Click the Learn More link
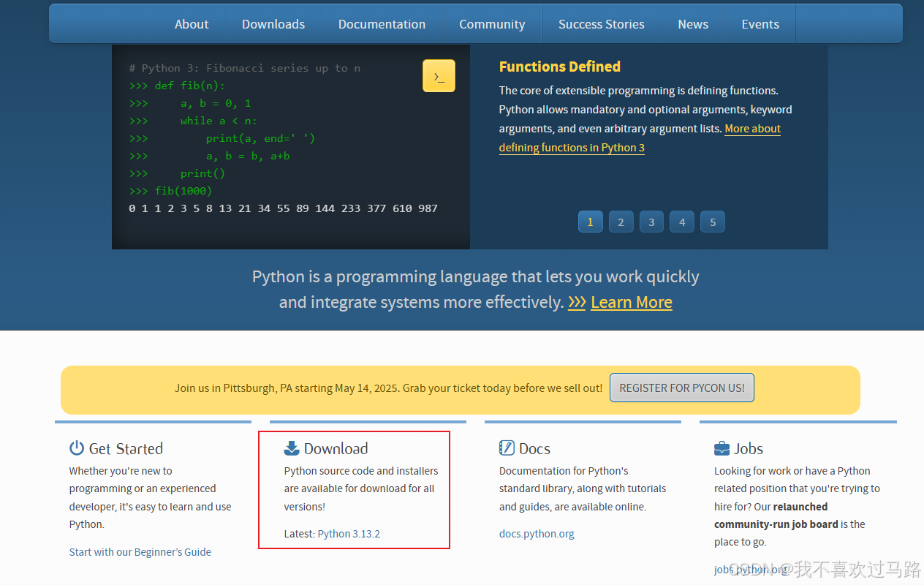This screenshot has width=924, height=585. coord(632,302)
